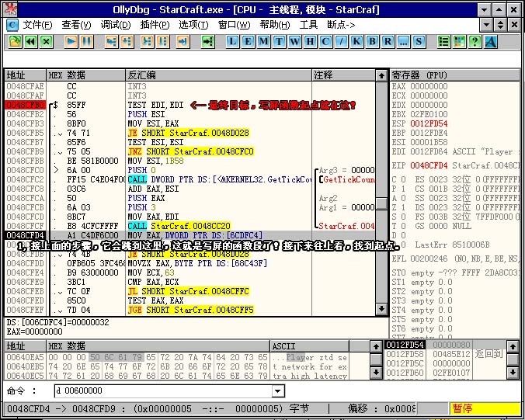525x420 pixels.
Task: Click the 注释 column header
Action: coord(343,75)
